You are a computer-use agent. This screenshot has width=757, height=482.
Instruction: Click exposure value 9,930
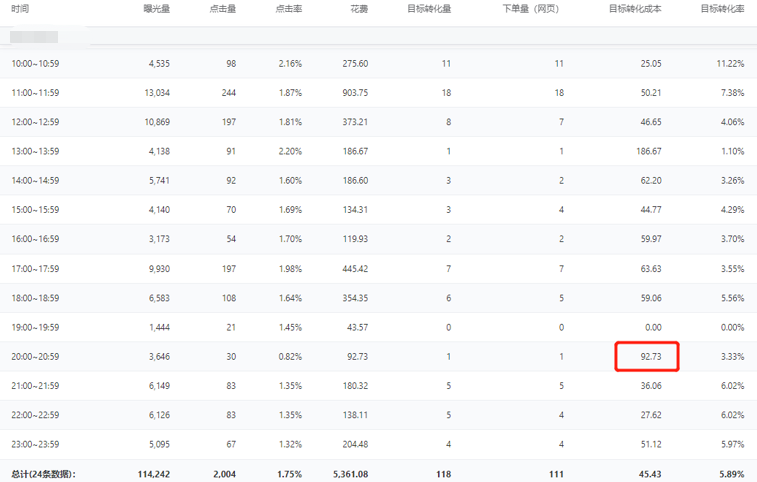click(159, 269)
